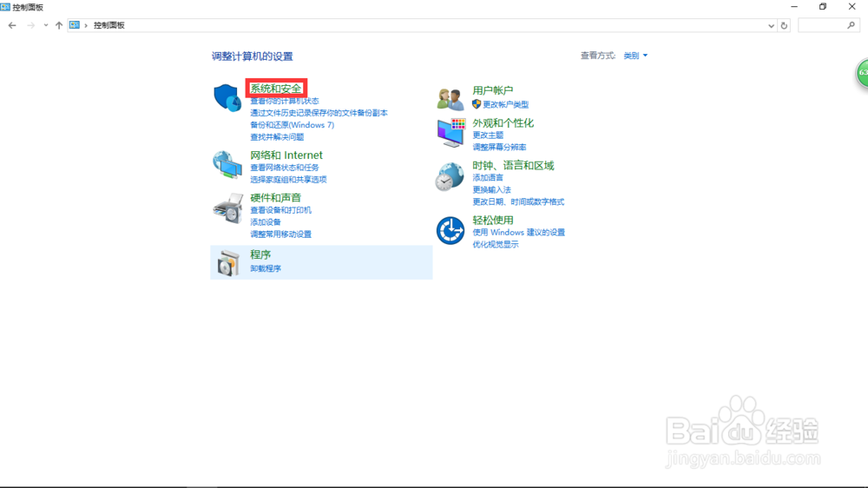Open 轻松使用 category link
The height and width of the screenshot is (488, 868).
(x=493, y=220)
